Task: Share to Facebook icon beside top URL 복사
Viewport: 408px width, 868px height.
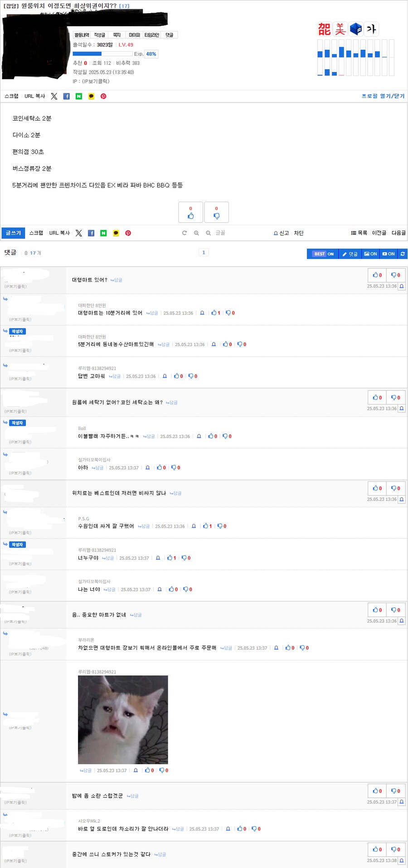Action: [66, 96]
